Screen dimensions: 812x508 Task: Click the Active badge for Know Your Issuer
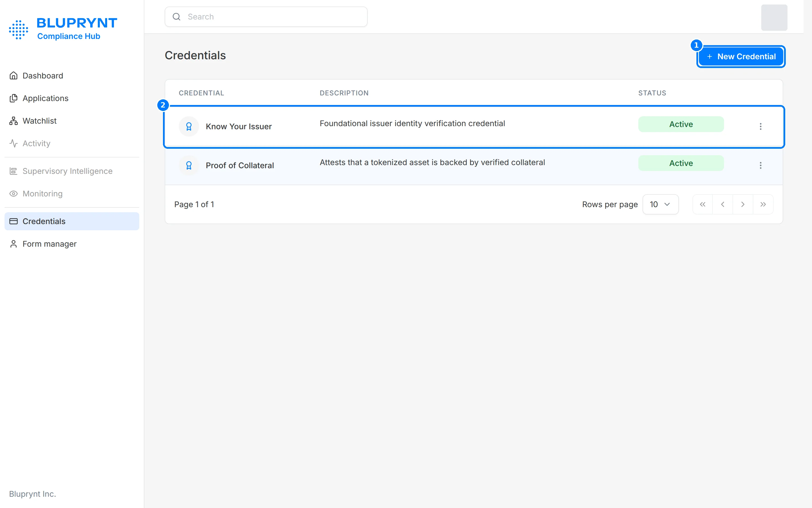tap(681, 124)
